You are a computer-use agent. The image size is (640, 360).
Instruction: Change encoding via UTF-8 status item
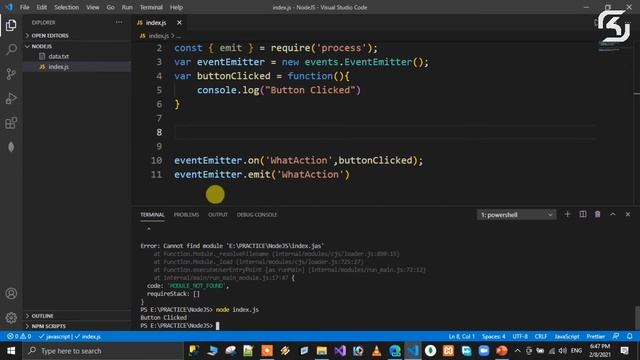point(520,337)
